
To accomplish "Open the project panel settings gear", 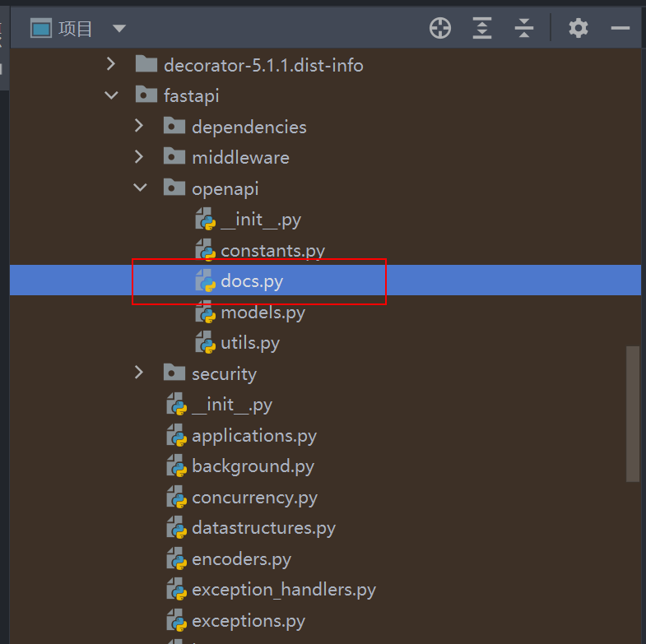I will click(579, 29).
